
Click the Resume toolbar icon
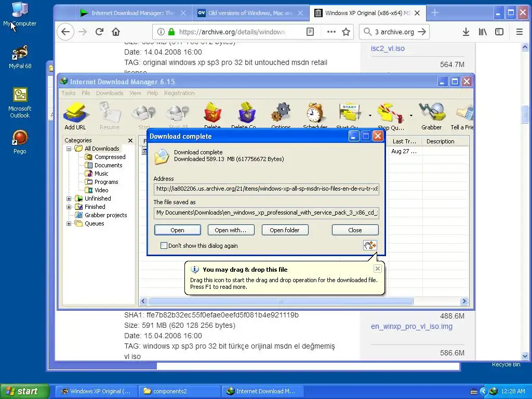coord(110,116)
